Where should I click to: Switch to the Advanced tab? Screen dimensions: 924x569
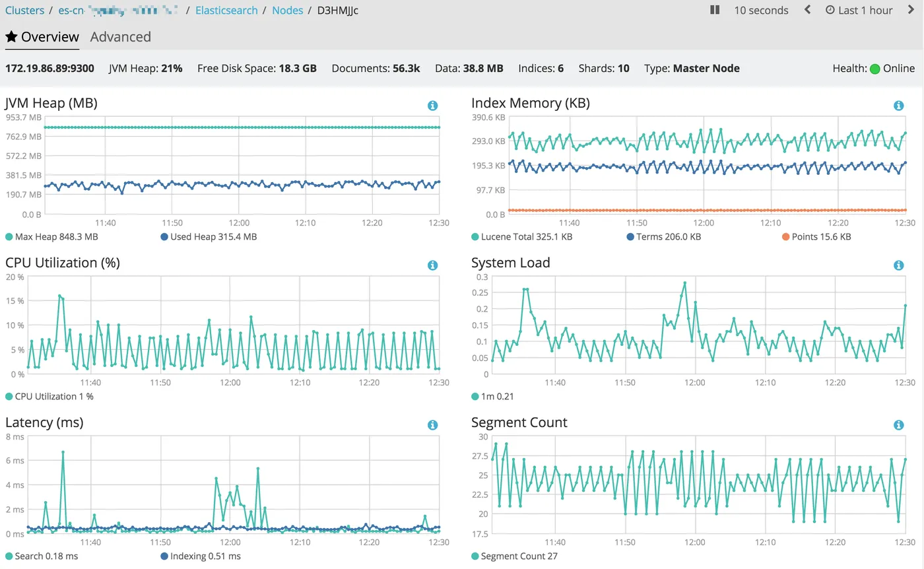pos(120,37)
